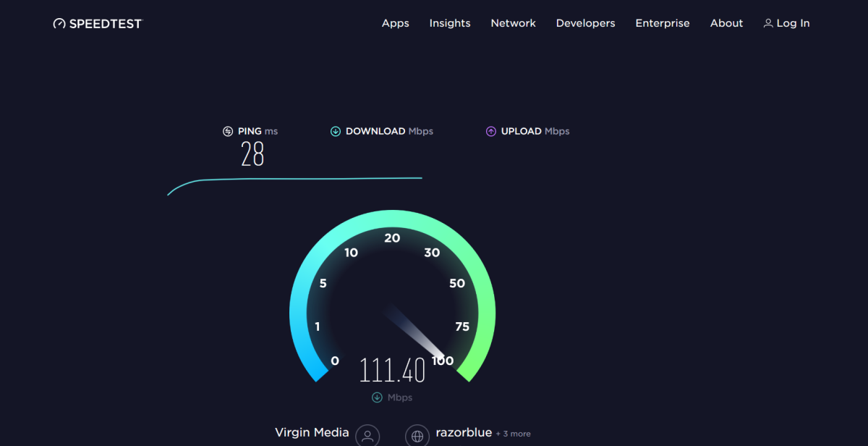
Task: Open the Enterprise menu
Action: (663, 23)
